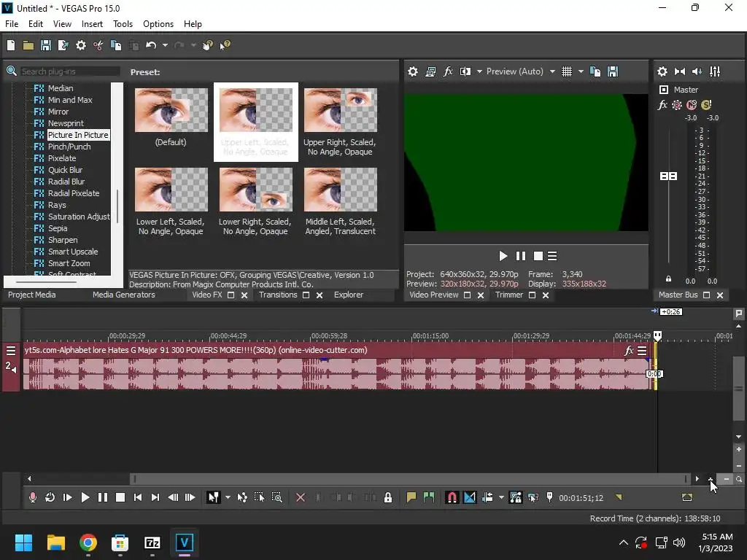This screenshot has width=747, height=560.
Task: Copy snapshot to clipboard in preview
Action: tap(595, 71)
